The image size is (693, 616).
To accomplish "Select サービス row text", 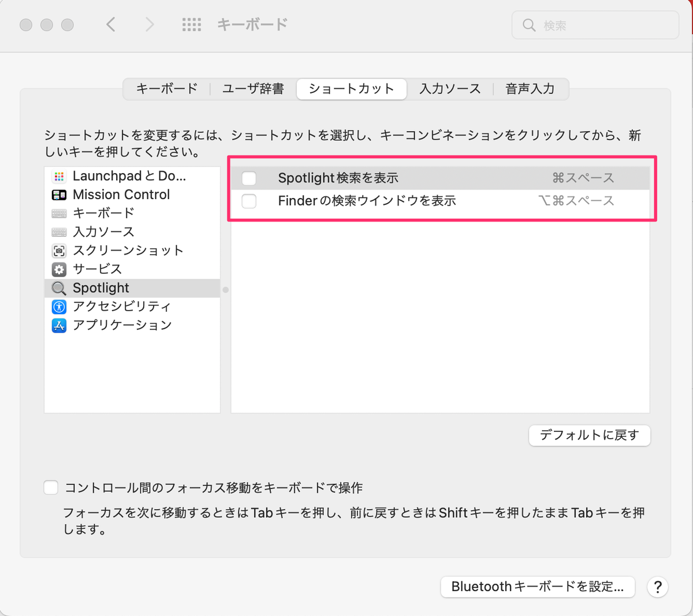I will (x=98, y=269).
